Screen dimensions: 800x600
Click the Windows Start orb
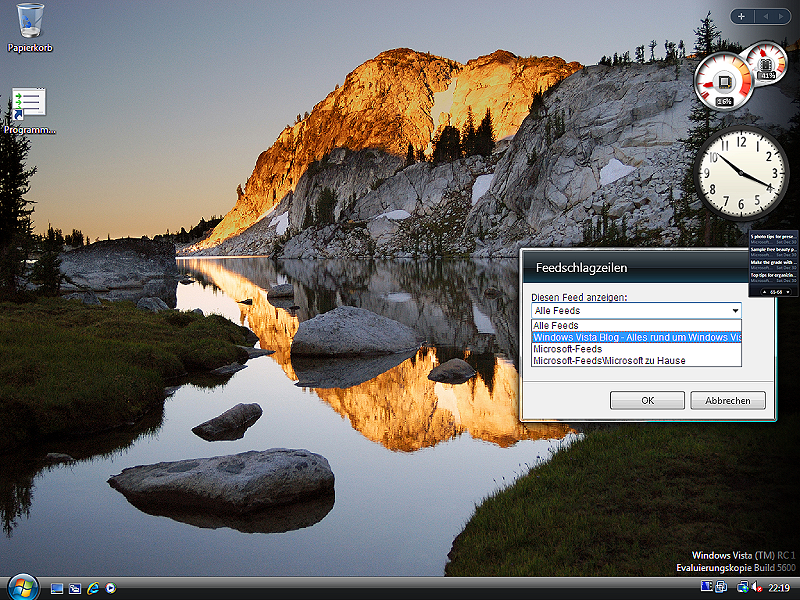pyautogui.click(x=20, y=587)
